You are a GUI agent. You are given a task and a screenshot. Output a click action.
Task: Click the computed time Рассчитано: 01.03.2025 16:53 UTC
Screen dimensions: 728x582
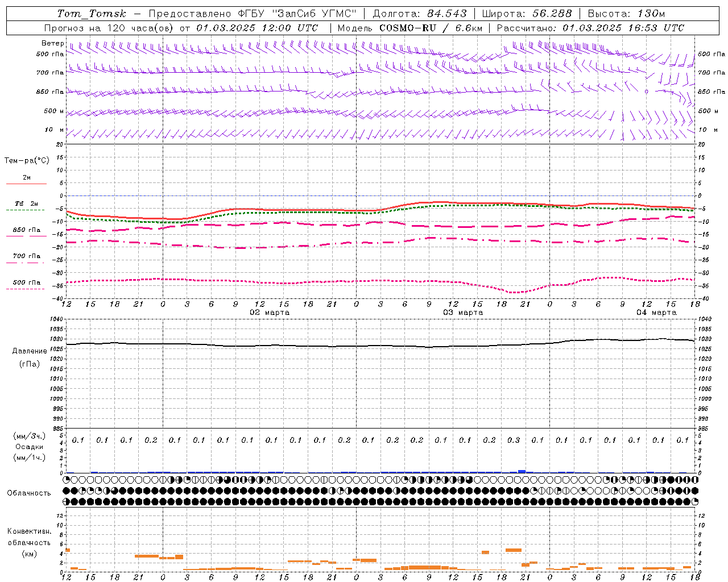[590, 28]
